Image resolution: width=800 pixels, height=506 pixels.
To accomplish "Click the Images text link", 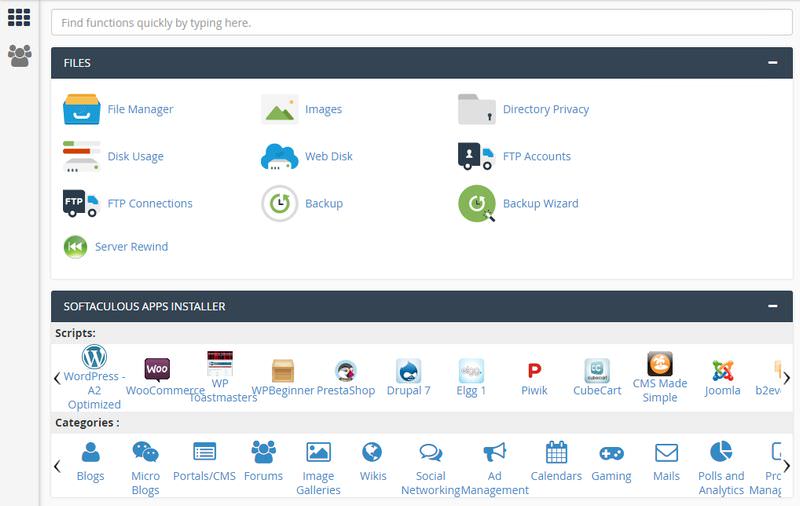I will pos(323,109).
